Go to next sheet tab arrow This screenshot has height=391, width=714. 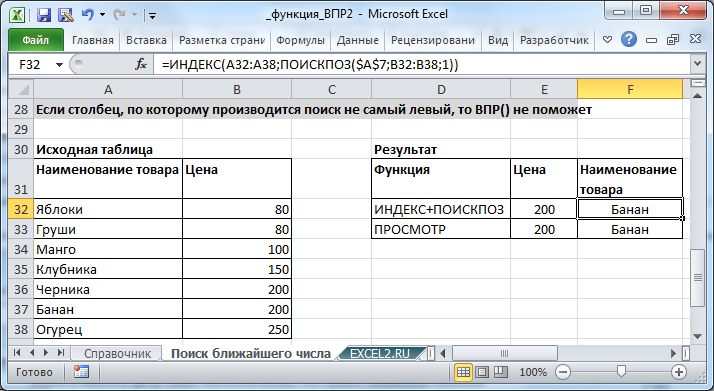(46, 353)
